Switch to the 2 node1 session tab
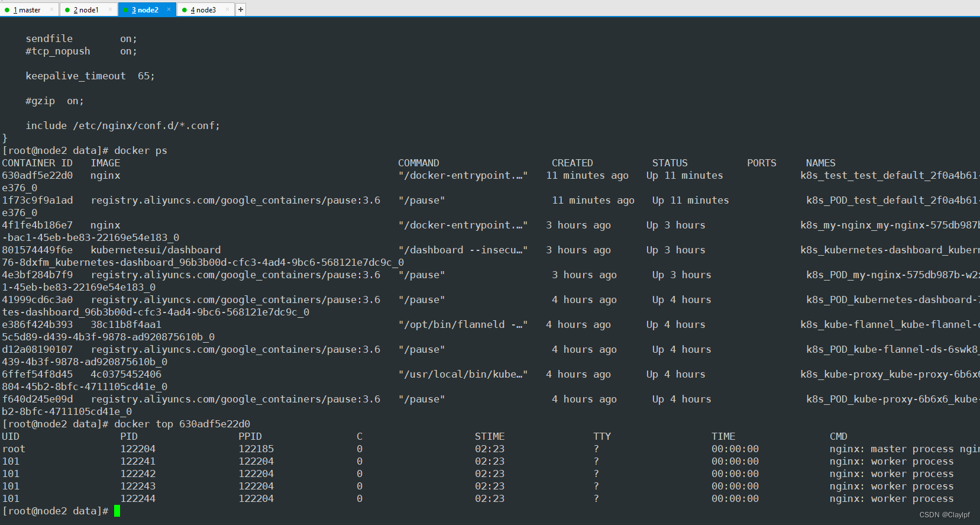Image resolution: width=980 pixels, height=525 pixels. [x=86, y=10]
